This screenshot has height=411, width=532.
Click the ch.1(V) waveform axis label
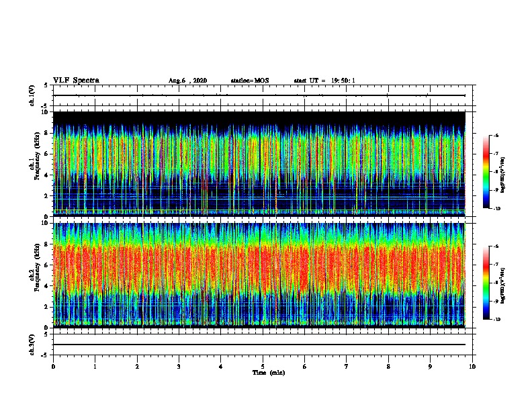pos(32,95)
